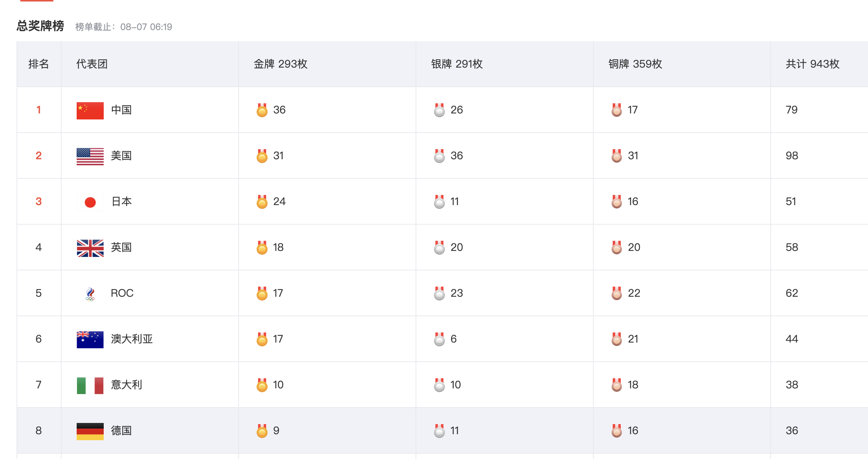Click ROC's bronze medal icon
Image resolution: width=868 pixels, height=459 pixels.
click(617, 293)
